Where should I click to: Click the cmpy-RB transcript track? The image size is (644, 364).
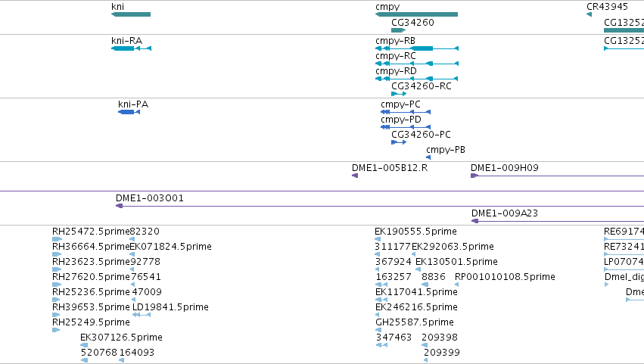point(417,48)
